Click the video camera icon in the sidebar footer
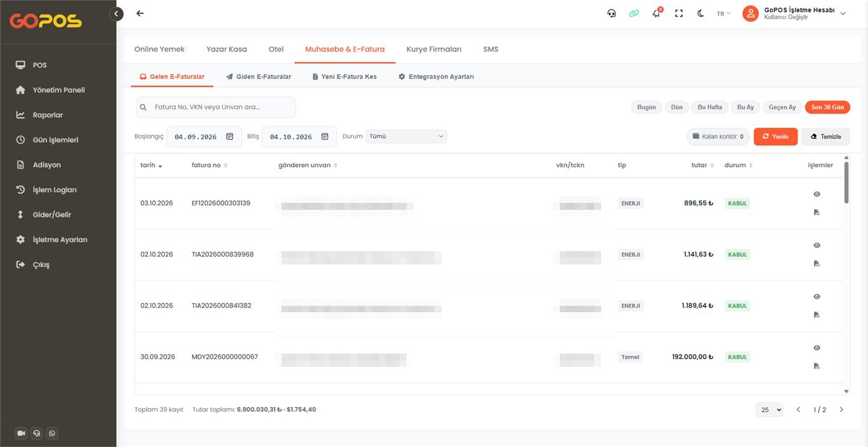868x447 pixels. [x=22, y=433]
